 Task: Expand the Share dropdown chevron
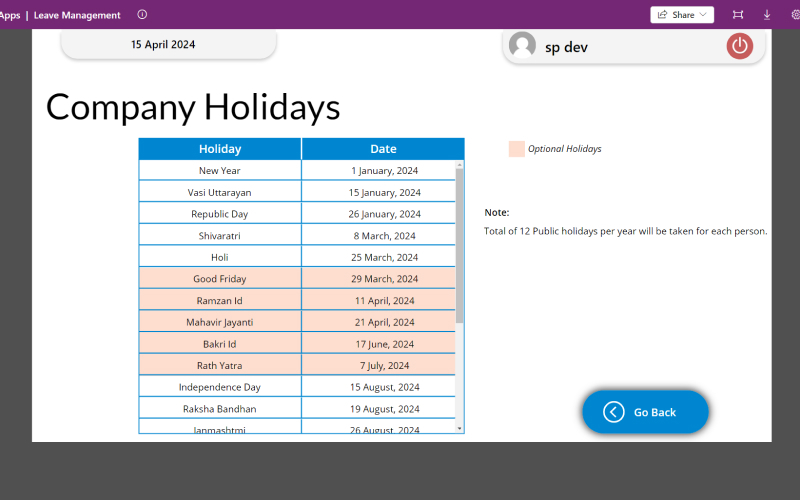703,15
